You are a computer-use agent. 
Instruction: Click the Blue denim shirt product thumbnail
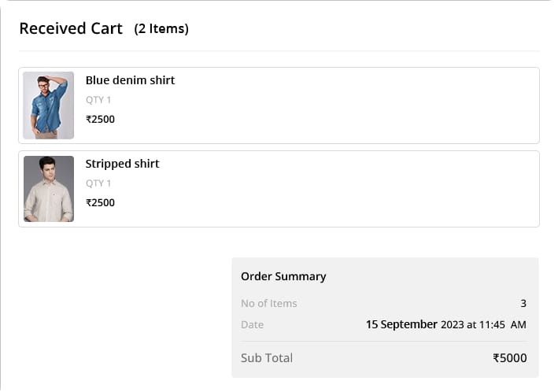click(x=48, y=105)
